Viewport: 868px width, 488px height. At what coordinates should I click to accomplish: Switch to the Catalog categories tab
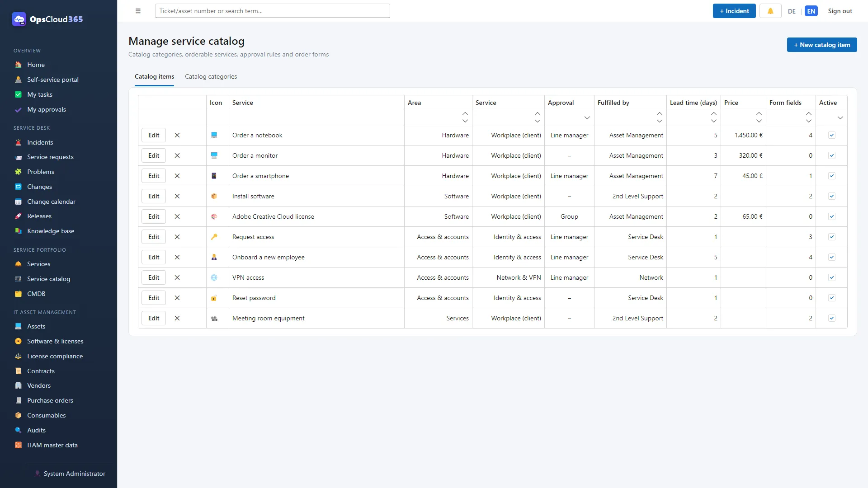pos(211,76)
